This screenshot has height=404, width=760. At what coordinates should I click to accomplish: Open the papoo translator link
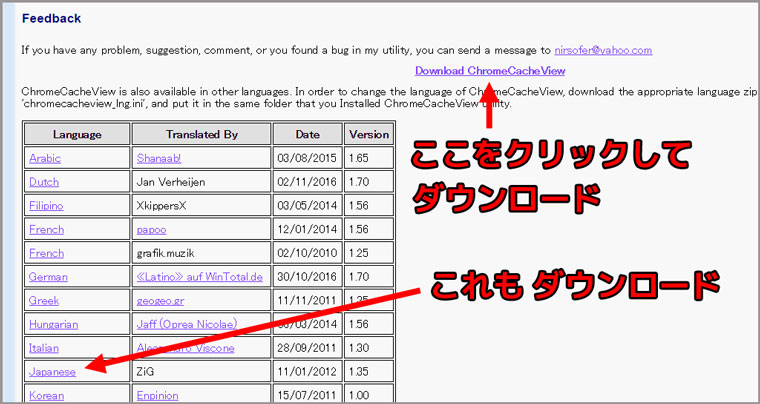(152, 229)
